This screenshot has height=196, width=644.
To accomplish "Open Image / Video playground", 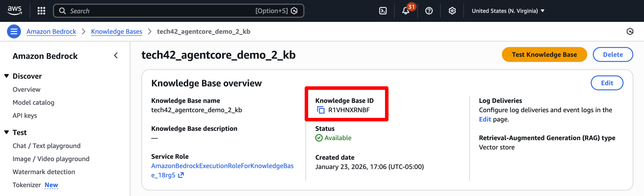I will pyautogui.click(x=51, y=159).
